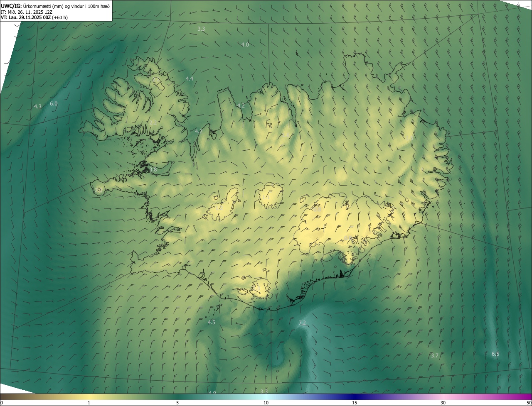Select the 7.2 value label on the map
This screenshot has width=532, height=406.
point(302,323)
